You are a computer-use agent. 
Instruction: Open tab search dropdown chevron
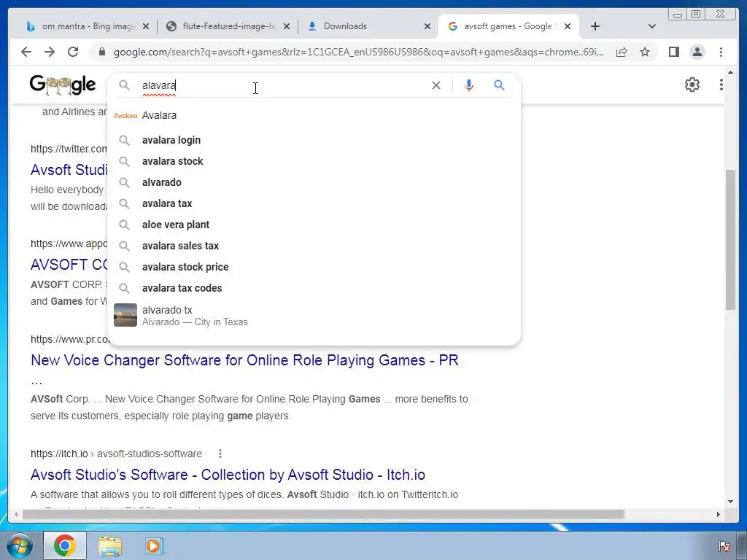click(x=652, y=26)
